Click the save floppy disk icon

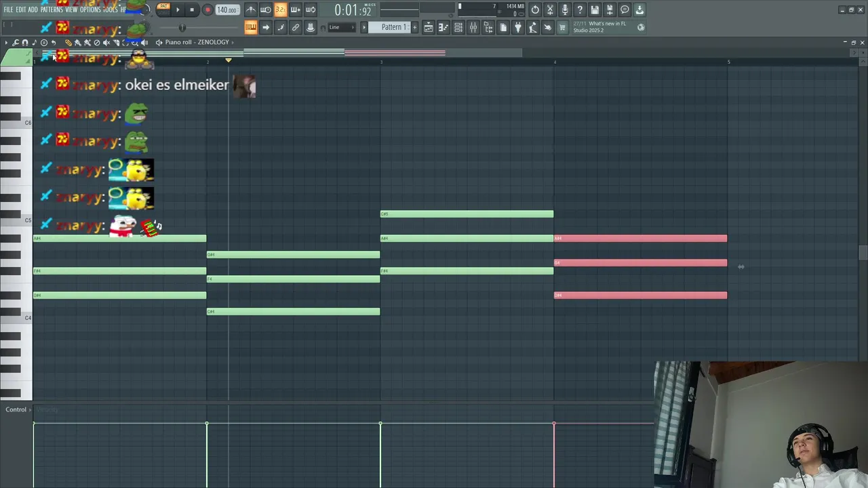(595, 9)
